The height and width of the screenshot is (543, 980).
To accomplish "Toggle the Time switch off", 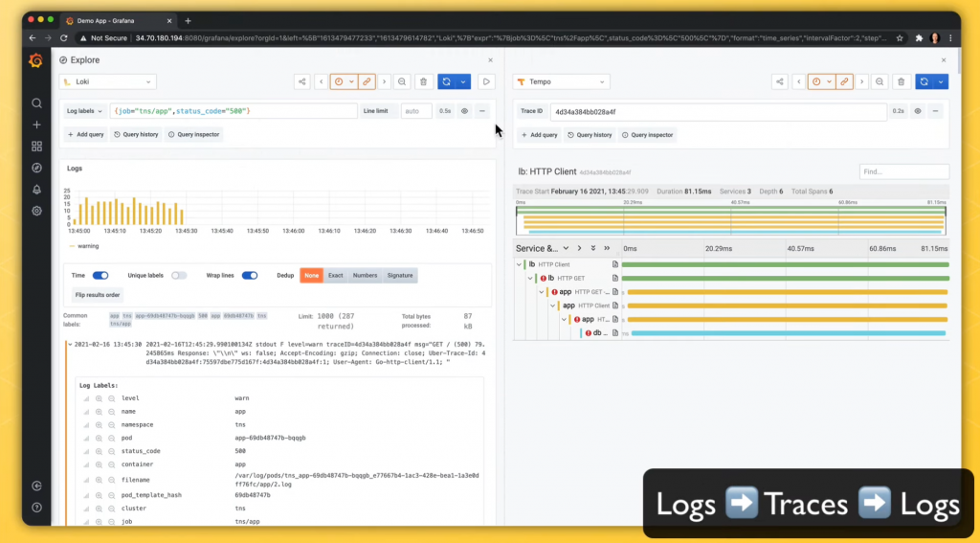I will click(x=100, y=275).
